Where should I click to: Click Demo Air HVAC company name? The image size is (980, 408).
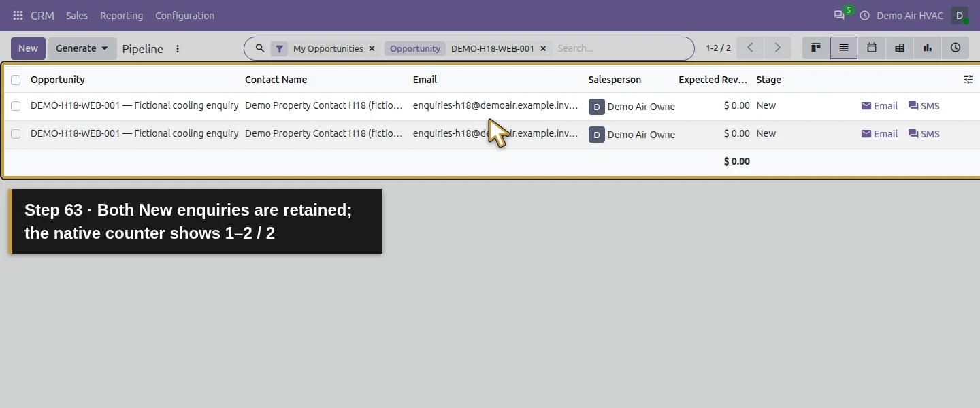click(910, 15)
